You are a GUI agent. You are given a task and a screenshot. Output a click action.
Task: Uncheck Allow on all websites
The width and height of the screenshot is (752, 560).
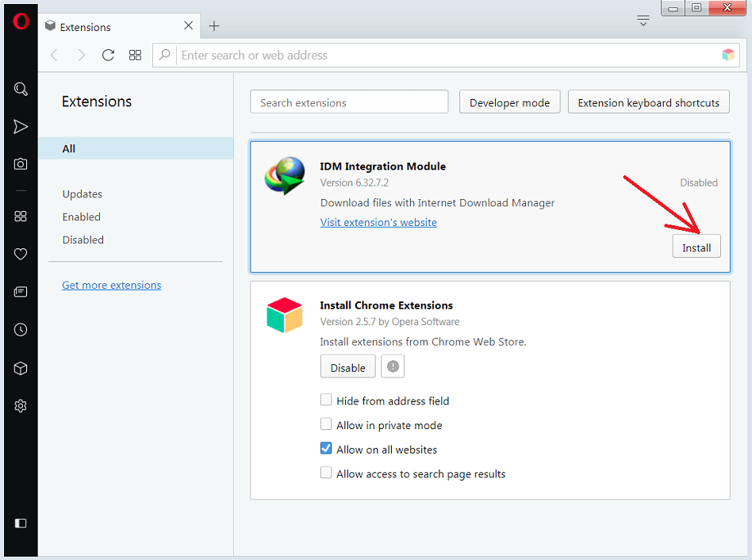pyautogui.click(x=326, y=449)
